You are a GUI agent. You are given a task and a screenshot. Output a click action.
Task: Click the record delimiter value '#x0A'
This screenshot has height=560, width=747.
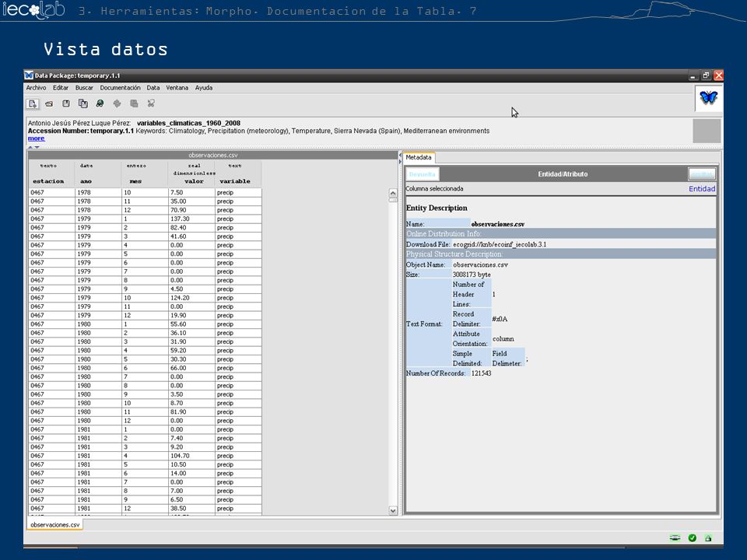(x=500, y=319)
